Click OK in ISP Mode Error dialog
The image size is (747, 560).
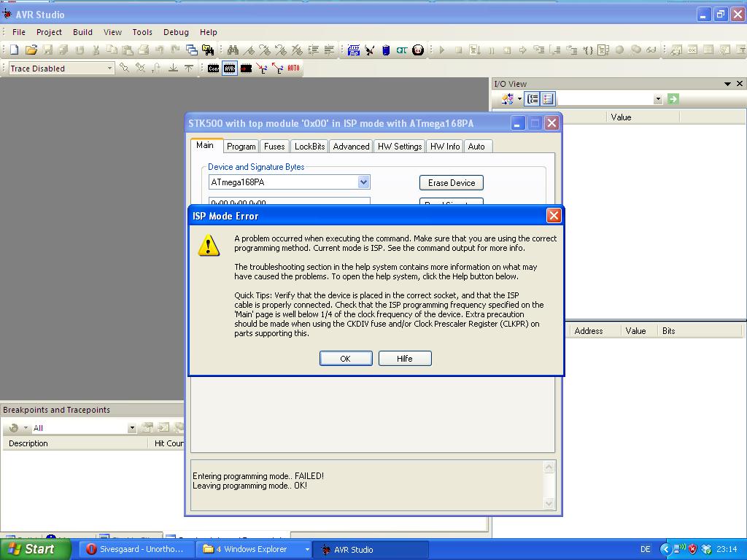point(345,359)
